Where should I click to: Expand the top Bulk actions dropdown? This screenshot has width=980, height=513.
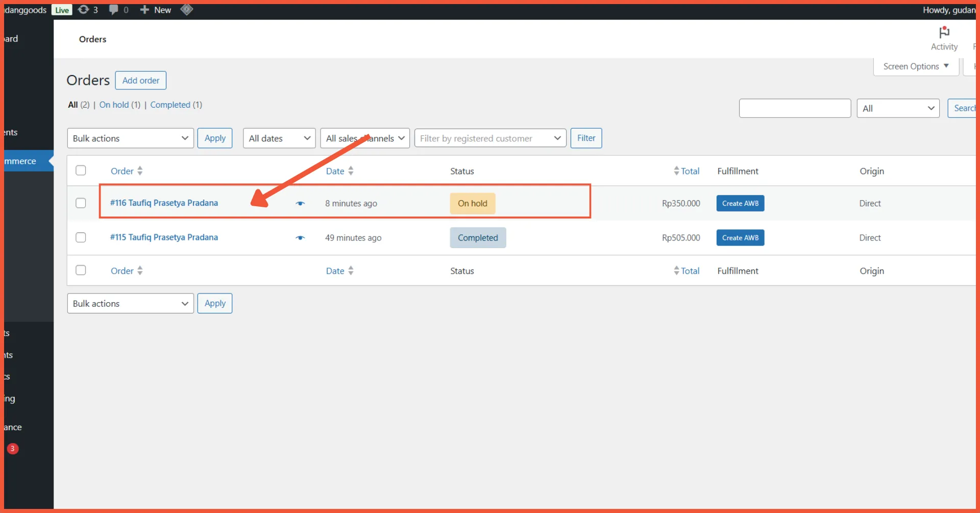130,138
